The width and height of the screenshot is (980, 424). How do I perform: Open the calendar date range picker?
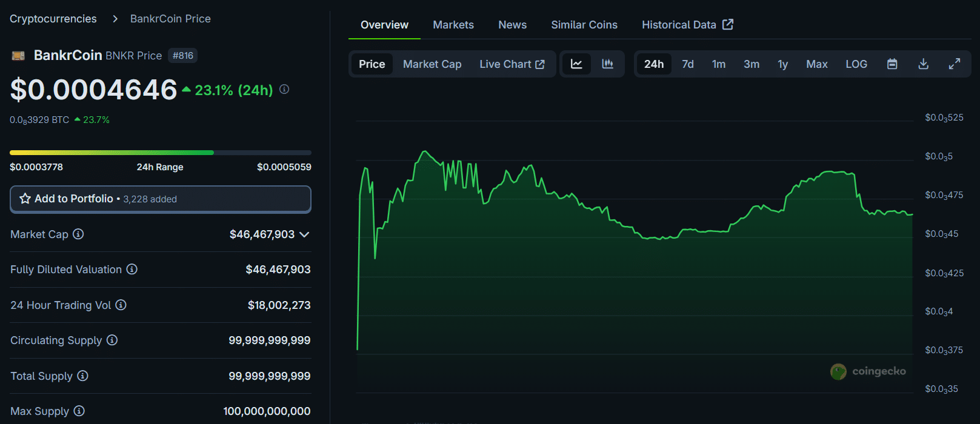coord(892,64)
